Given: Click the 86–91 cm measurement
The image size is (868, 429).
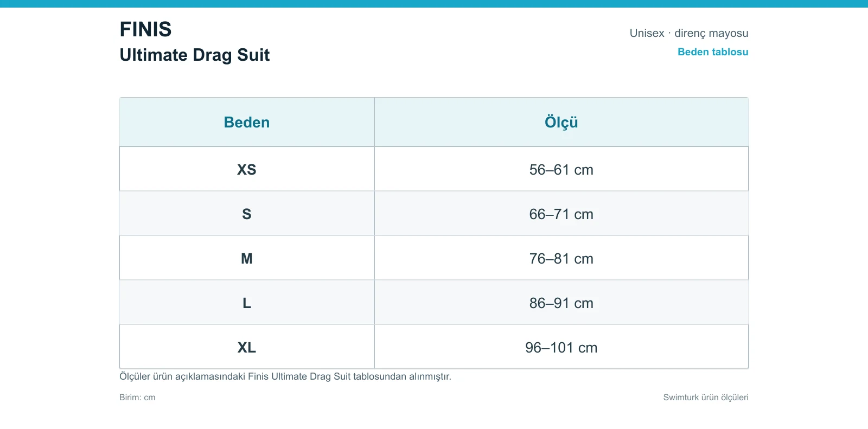Looking at the screenshot, I should click(x=561, y=303).
